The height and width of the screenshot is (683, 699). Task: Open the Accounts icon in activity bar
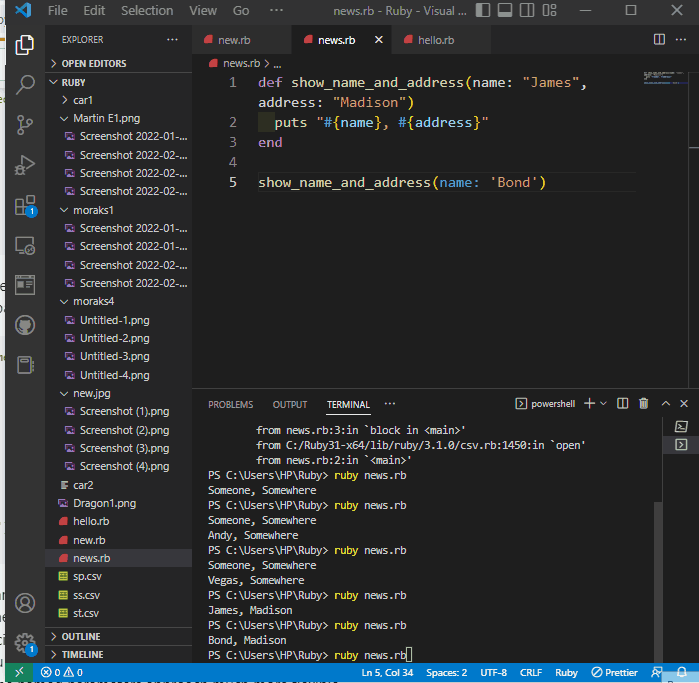point(25,603)
